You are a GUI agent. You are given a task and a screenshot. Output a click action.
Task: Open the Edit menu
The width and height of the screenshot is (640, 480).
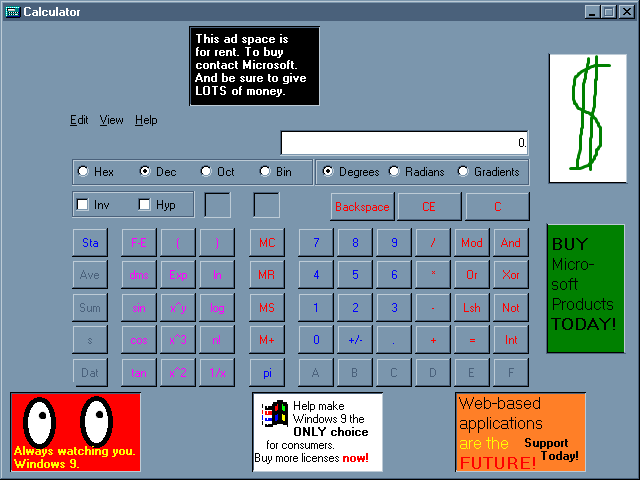pyautogui.click(x=79, y=120)
